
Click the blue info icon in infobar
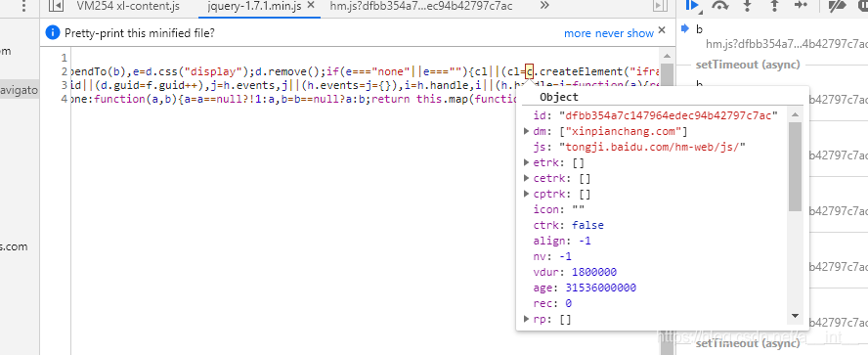(x=53, y=33)
